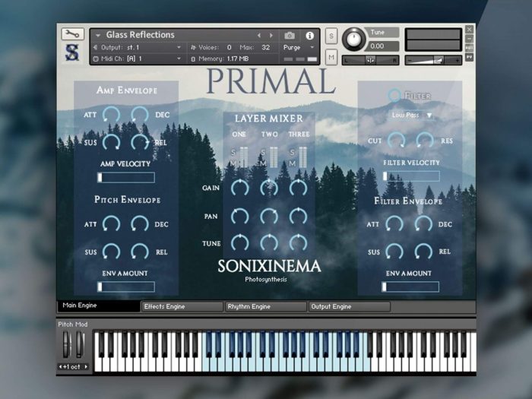Shift keyboard octave up with the right arrow
Screen dimensions: 532x399
pyautogui.click(x=86, y=367)
